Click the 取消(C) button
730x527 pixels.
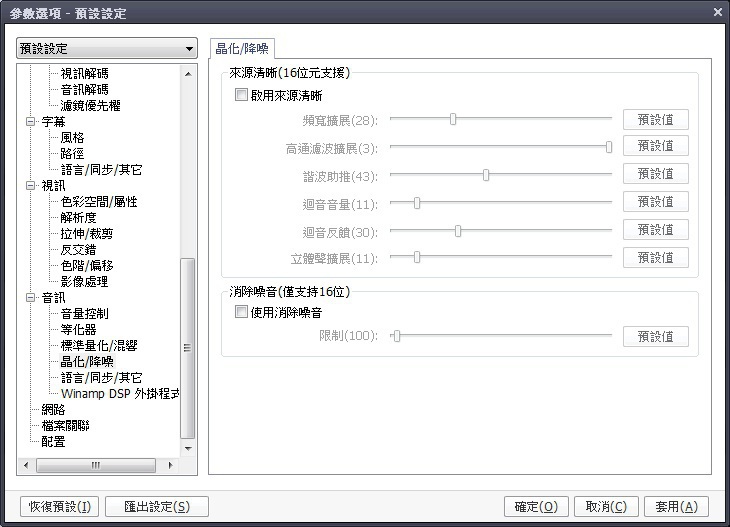click(x=606, y=507)
